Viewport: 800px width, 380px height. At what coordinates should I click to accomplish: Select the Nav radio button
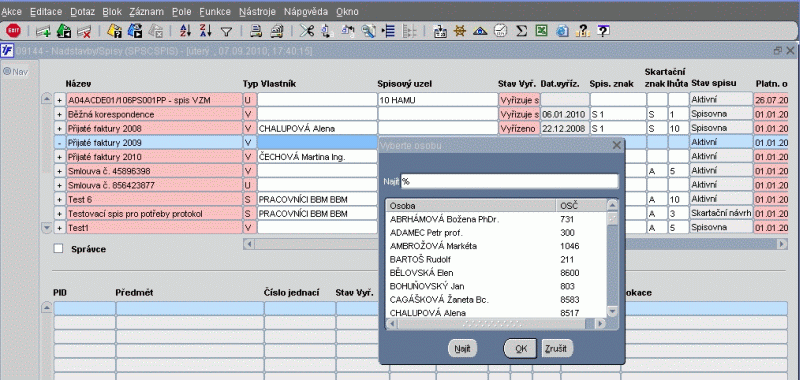pos(7,72)
